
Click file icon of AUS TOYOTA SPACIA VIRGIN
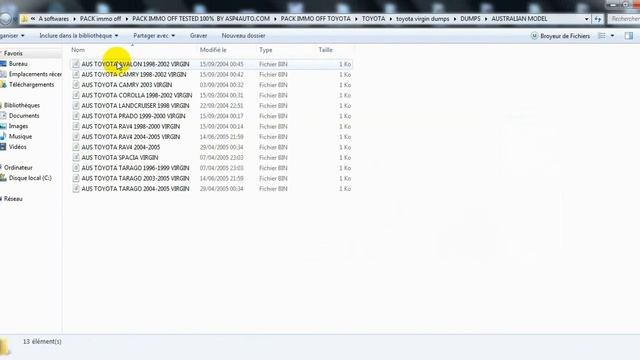76,158
